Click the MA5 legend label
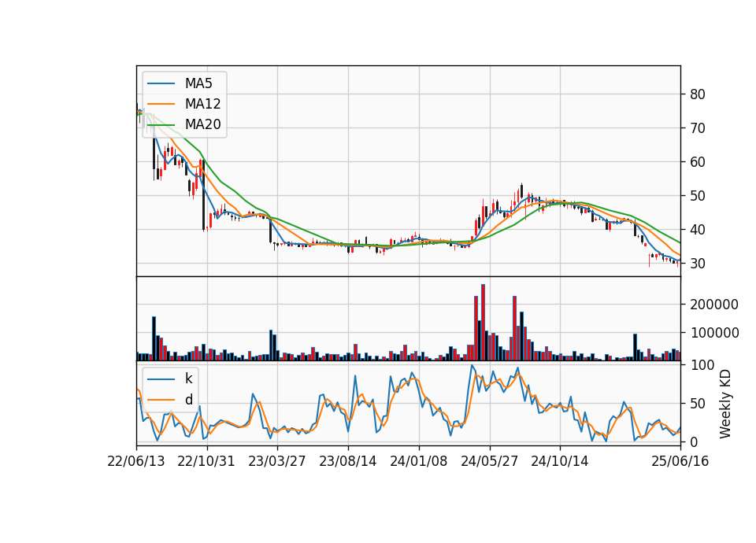756x543 pixels. [x=198, y=83]
